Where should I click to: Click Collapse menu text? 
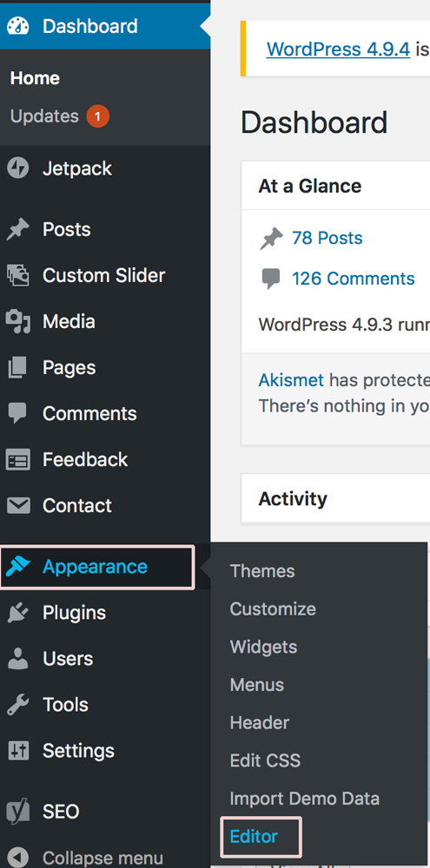[x=103, y=858]
